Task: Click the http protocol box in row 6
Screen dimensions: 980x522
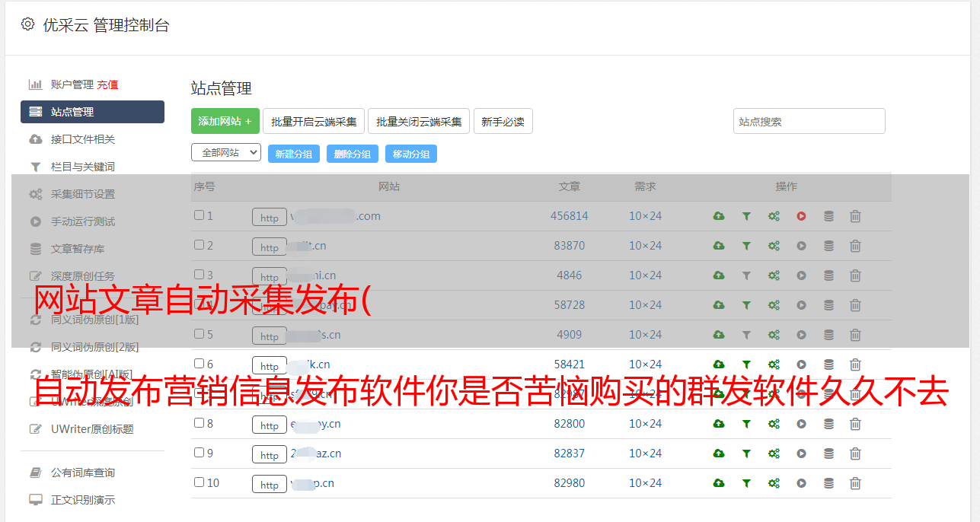Action: tap(270, 366)
